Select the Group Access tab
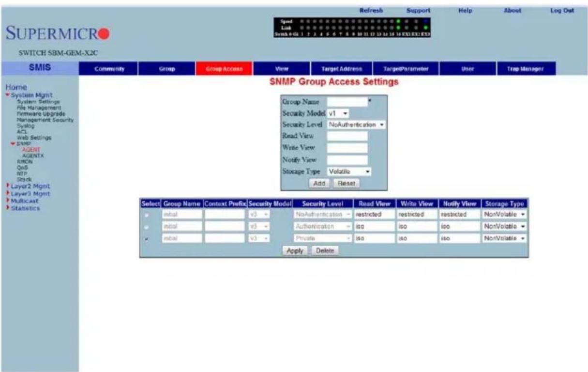Viewport: 588px width, 372px height. click(x=224, y=69)
